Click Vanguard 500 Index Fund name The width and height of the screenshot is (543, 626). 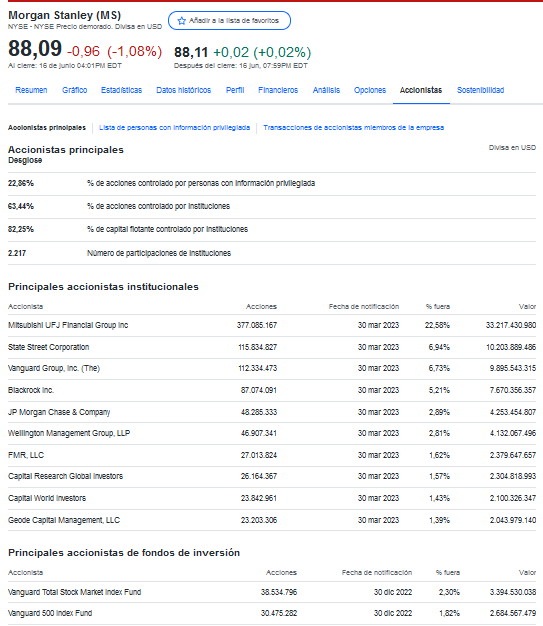[x=50, y=614]
